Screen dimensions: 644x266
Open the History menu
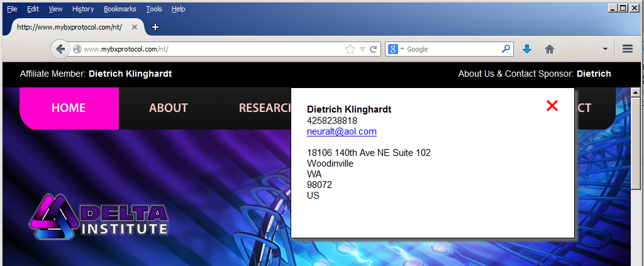83,9
